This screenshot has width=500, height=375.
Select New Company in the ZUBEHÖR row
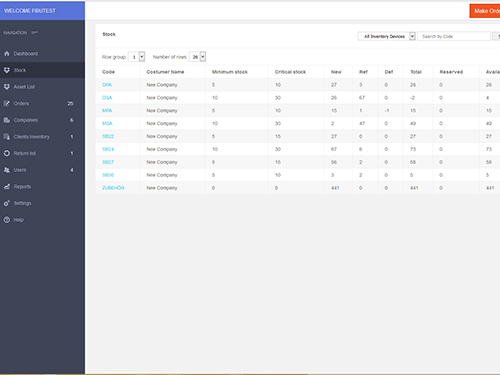coord(162,188)
